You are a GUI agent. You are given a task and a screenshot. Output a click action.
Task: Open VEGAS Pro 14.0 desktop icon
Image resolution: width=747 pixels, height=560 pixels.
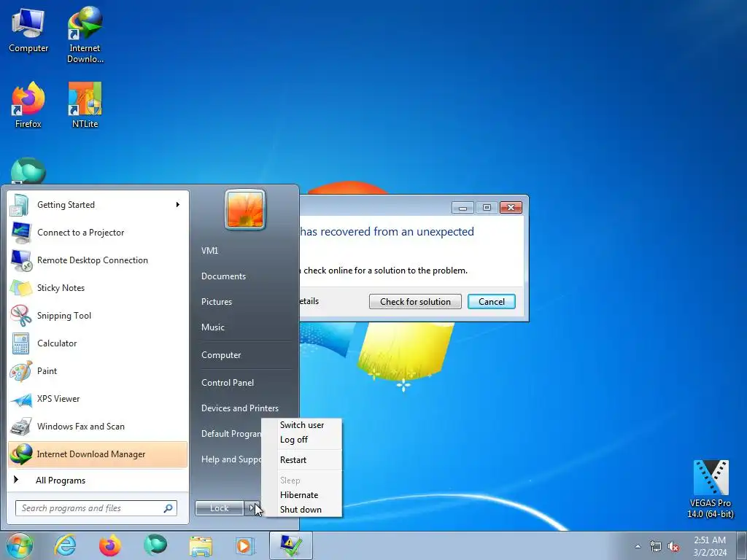coord(711,489)
